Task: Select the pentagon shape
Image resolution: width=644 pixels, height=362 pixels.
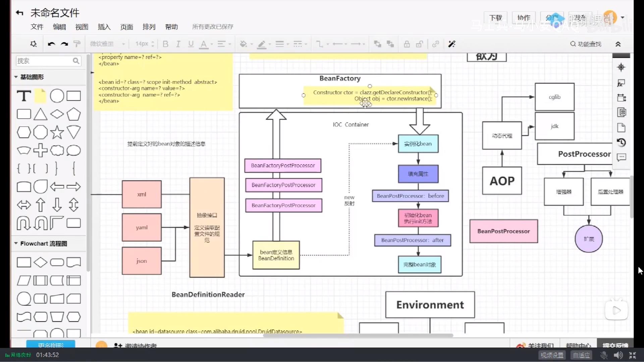Action: tap(73, 114)
